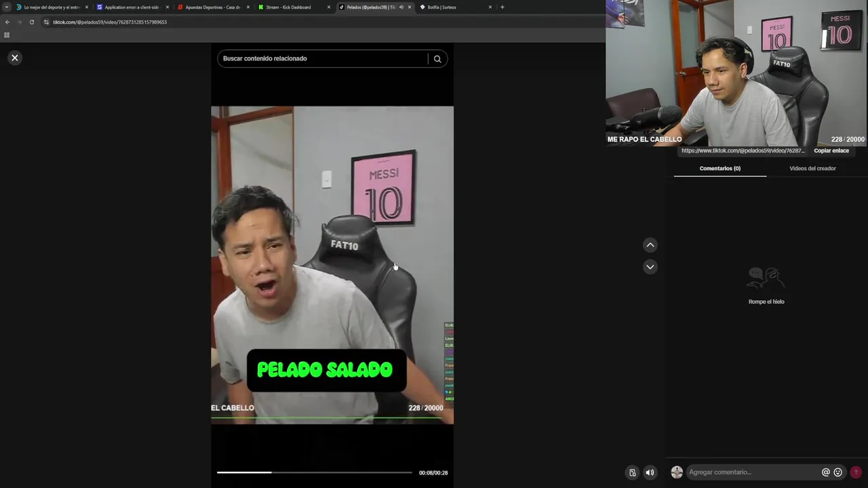Open the Comentarios (0) tab
The height and width of the screenshot is (488, 868).
[720, 168]
